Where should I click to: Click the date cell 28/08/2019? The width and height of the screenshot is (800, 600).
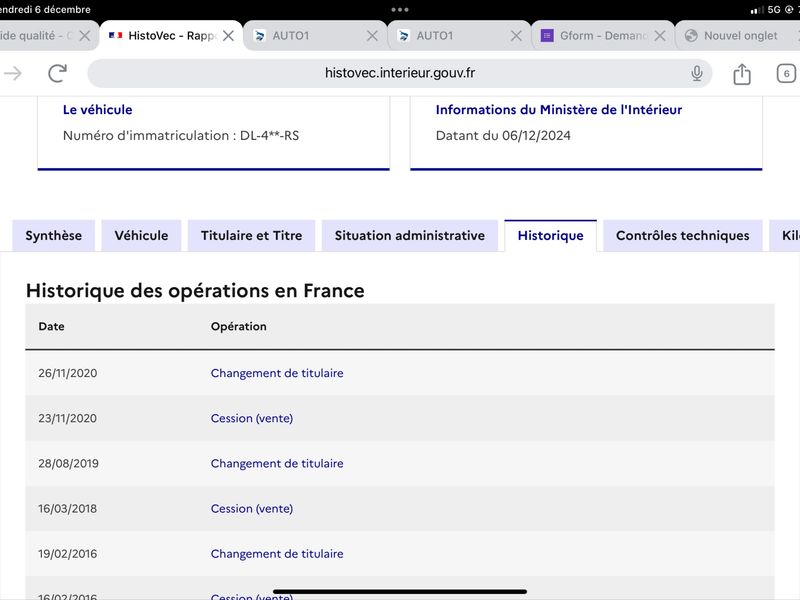pyautogui.click(x=68, y=463)
